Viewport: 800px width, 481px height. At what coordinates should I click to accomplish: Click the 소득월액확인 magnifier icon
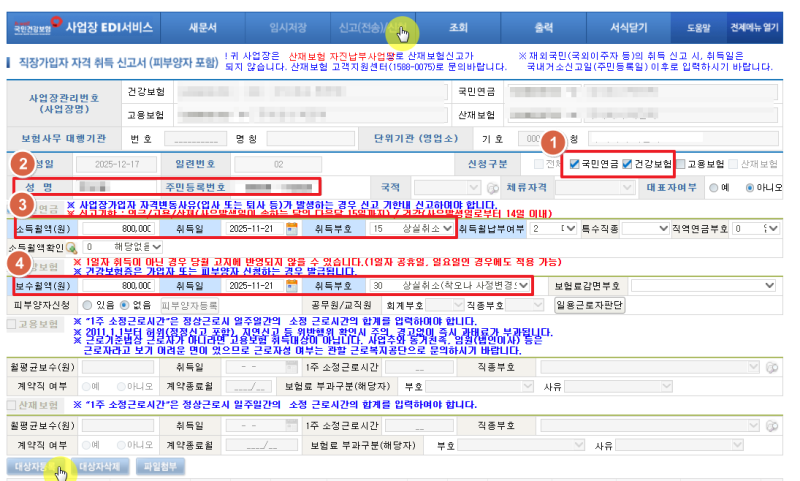pos(71,248)
